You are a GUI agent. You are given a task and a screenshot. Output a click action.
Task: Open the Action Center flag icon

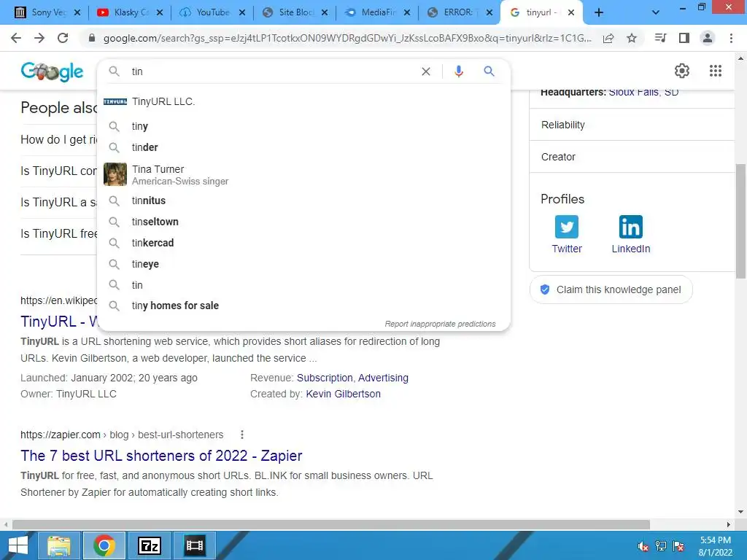[678, 546]
